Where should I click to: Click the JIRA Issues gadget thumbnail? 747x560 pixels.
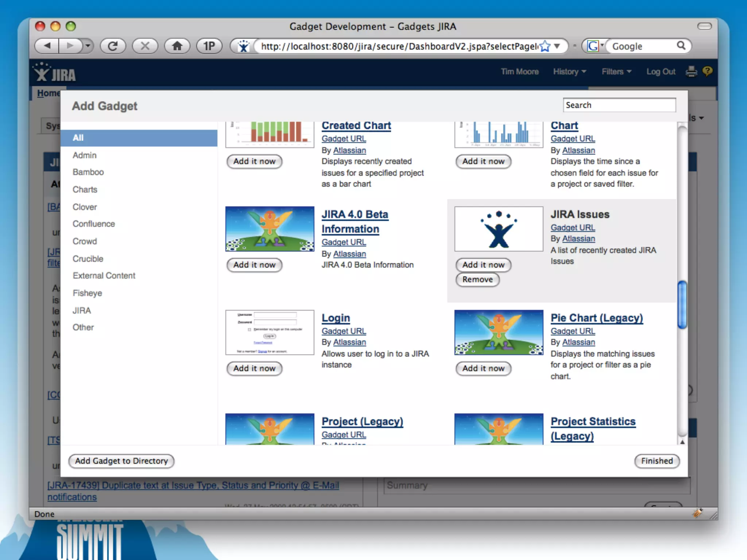click(499, 229)
